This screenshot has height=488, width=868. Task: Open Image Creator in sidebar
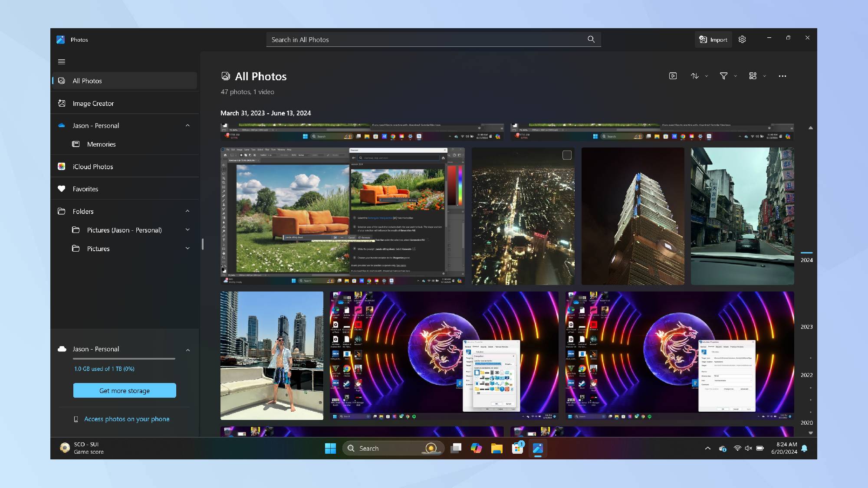pos(93,103)
